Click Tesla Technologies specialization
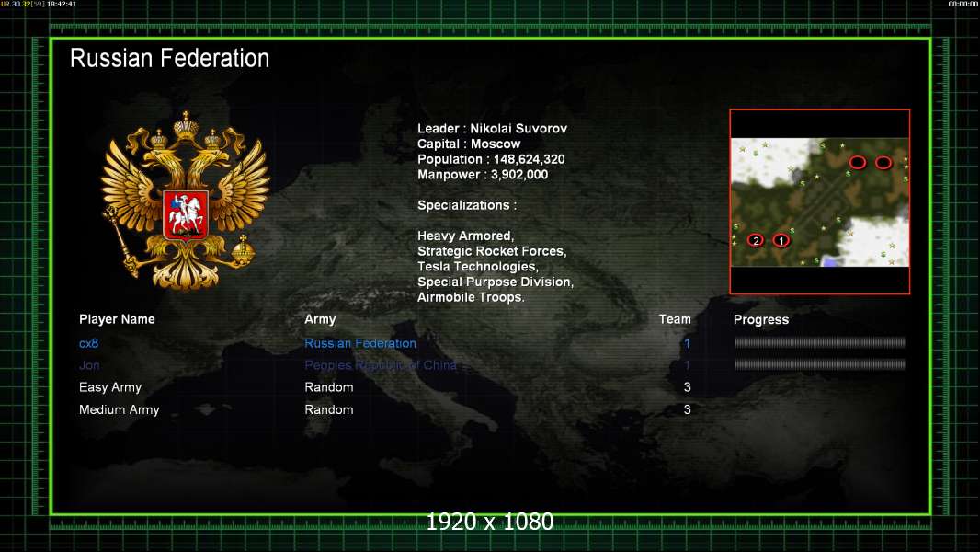Viewport: 980px width, 552px height. (x=477, y=267)
